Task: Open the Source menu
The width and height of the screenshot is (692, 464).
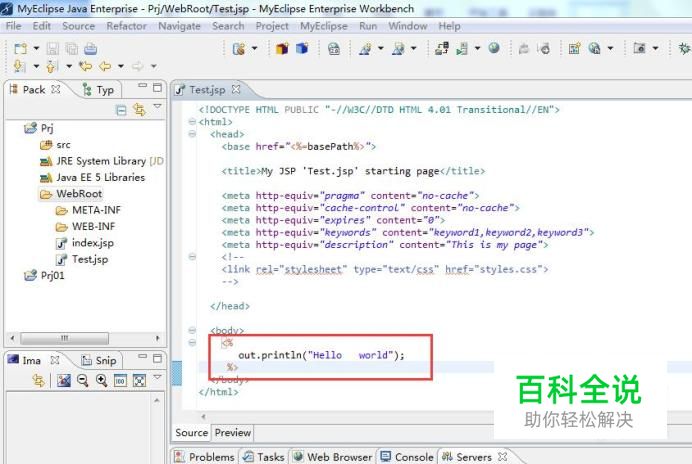Action: tap(79, 26)
